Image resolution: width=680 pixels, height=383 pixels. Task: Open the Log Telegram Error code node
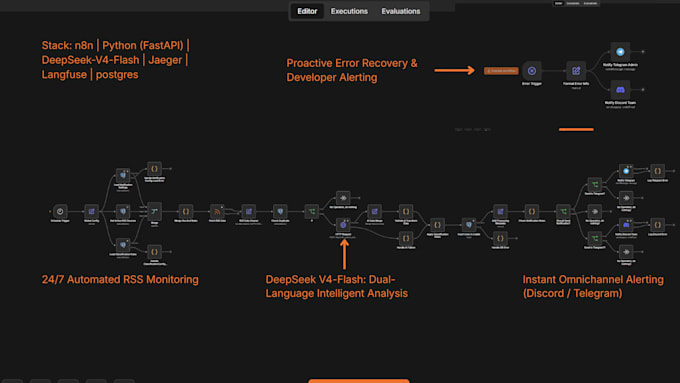657,171
